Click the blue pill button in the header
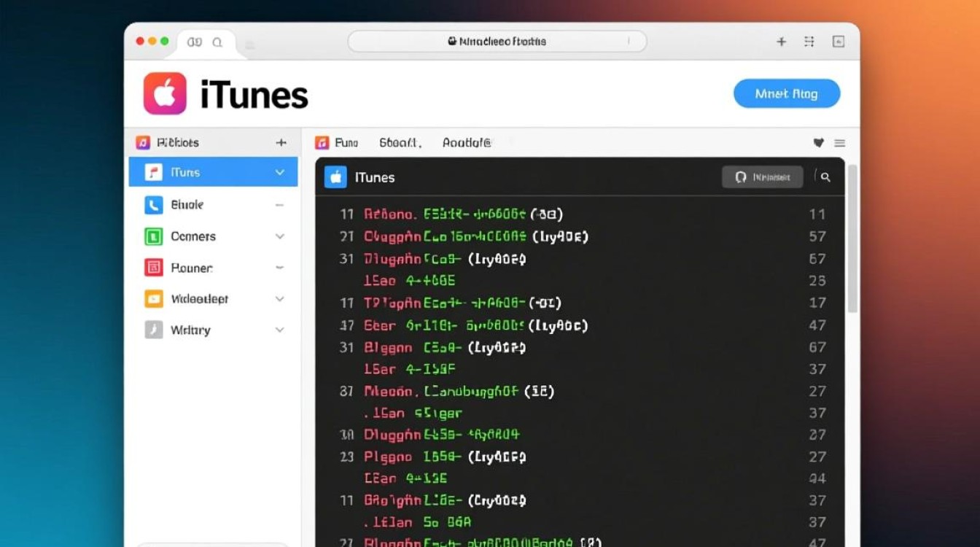Image resolution: width=980 pixels, height=547 pixels. point(787,93)
